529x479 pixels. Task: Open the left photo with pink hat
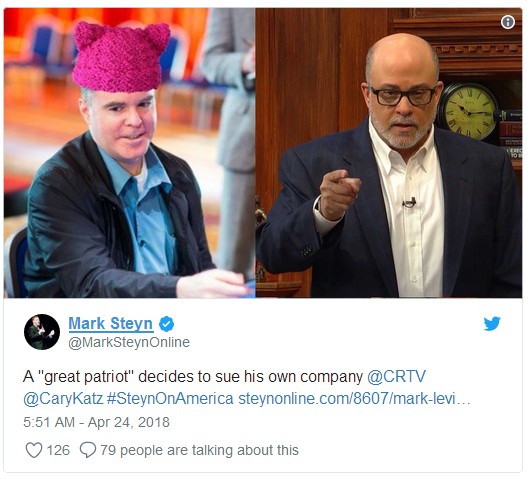coord(130,153)
